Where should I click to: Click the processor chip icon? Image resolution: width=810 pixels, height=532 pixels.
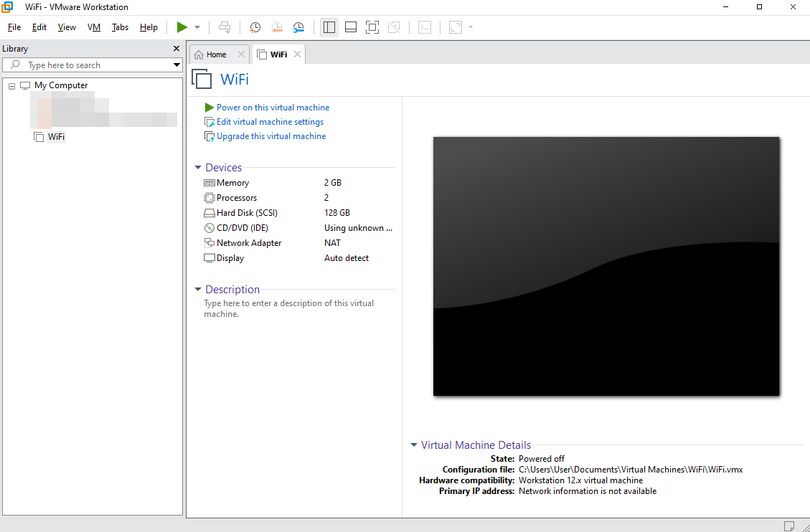pyautogui.click(x=209, y=198)
